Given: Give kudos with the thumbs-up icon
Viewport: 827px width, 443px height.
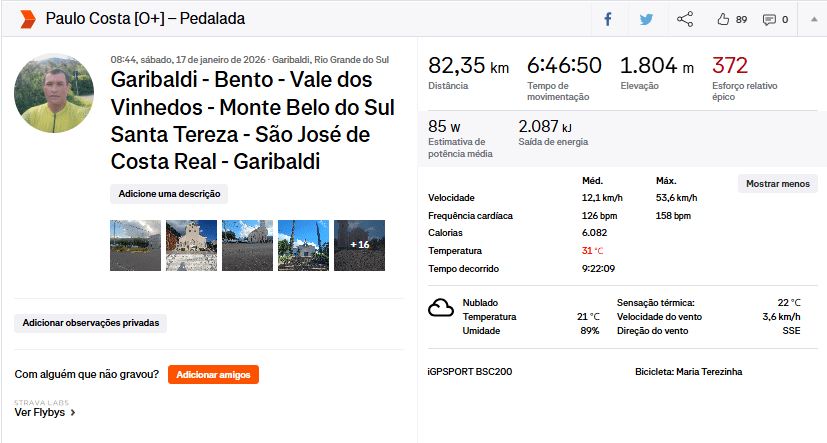Looking at the screenshot, I should pos(724,19).
